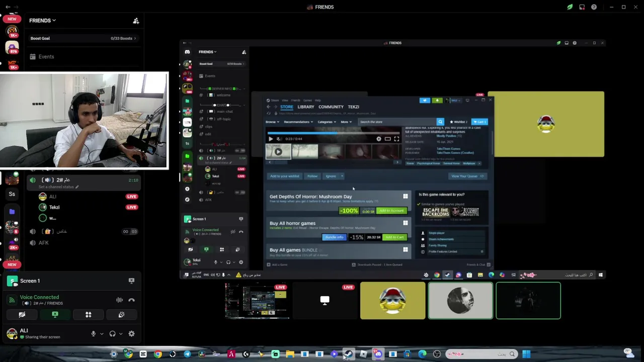Play the Steam trailer video

pyautogui.click(x=271, y=139)
